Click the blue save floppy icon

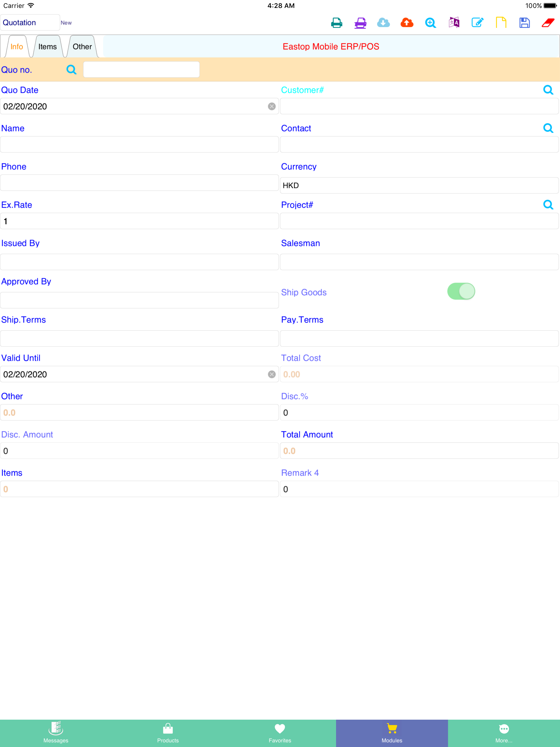(524, 23)
